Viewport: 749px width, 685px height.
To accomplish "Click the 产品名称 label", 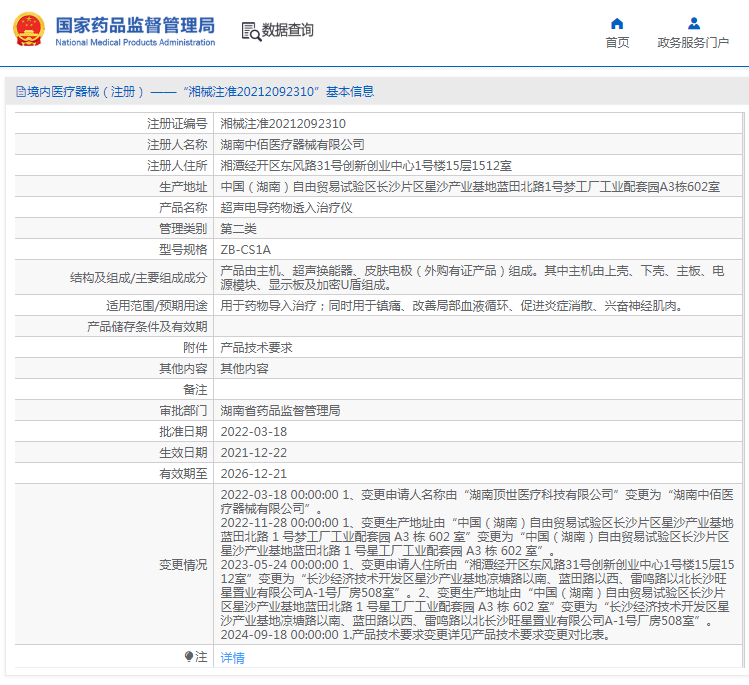I will tap(183, 208).
